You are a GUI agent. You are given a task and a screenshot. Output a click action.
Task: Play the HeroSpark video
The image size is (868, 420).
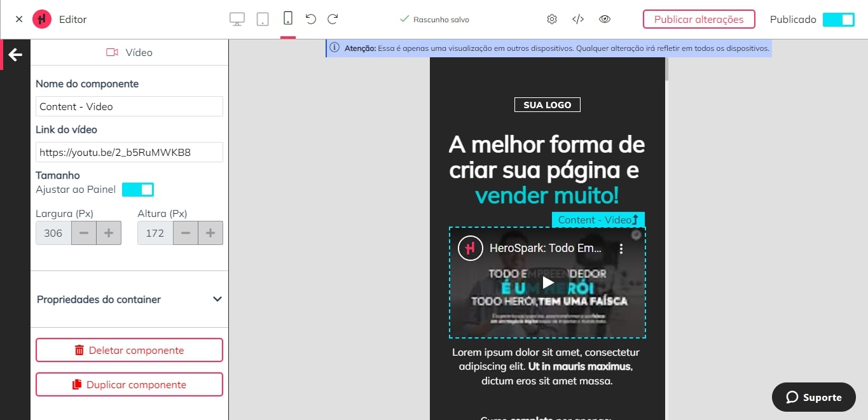click(x=548, y=283)
